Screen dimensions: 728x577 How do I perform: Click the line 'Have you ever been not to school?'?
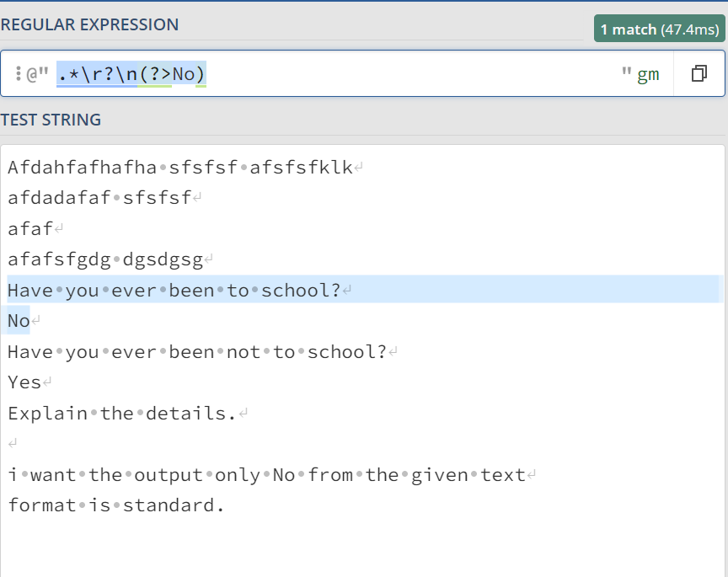pyautogui.click(x=196, y=352)
